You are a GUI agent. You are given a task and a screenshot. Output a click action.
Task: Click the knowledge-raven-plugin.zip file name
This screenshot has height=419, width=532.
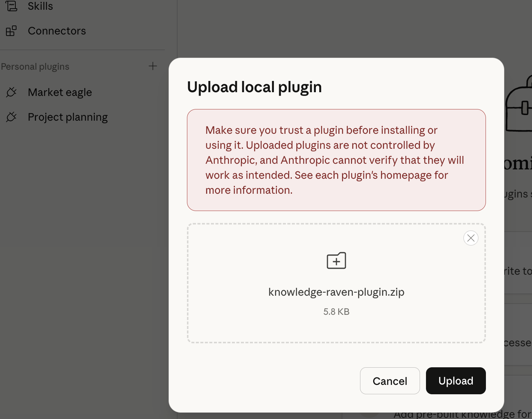pyautogui.click(x=336, y=292)
